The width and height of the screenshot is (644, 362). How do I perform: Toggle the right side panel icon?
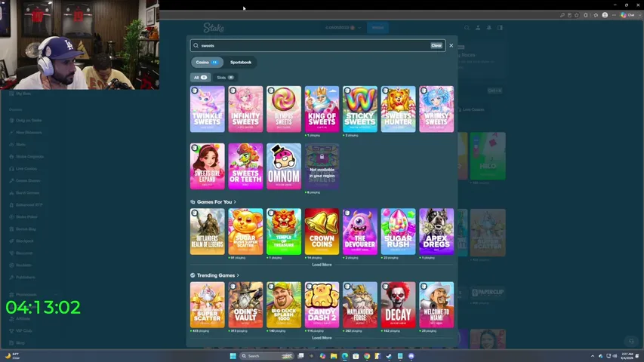(x=500, y=28)
